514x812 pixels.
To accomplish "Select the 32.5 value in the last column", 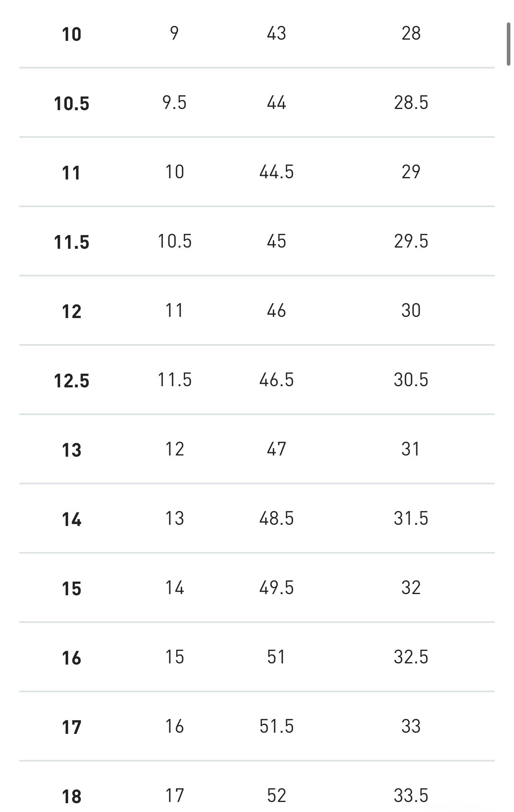I will pyautogui.click(x=411, y=657).
